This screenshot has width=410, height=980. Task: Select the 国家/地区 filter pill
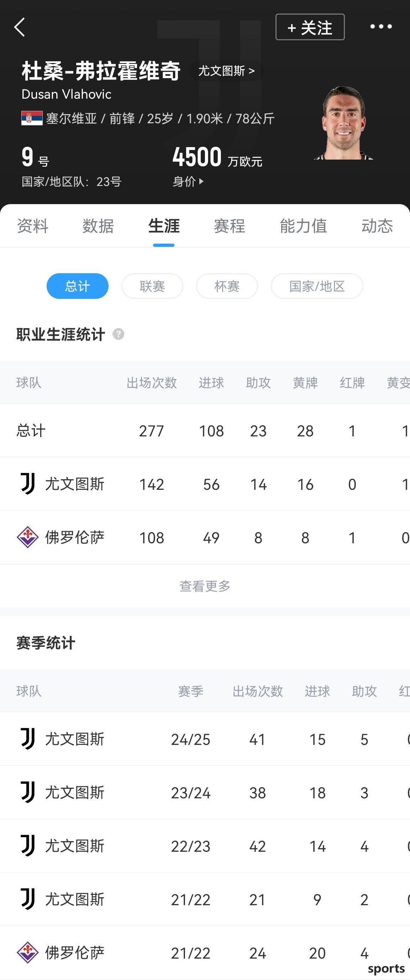(317, 286)
